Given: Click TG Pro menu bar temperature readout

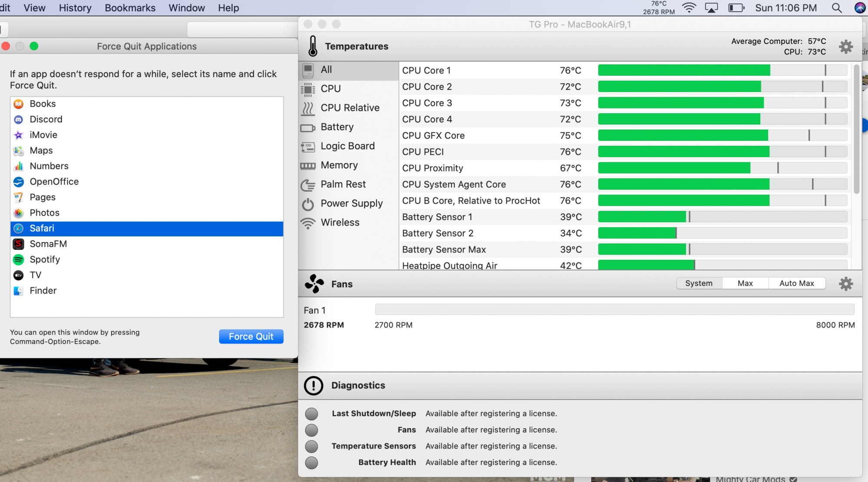Looking at the screenshot, I should pyautogui.click(x=659, y=8).
